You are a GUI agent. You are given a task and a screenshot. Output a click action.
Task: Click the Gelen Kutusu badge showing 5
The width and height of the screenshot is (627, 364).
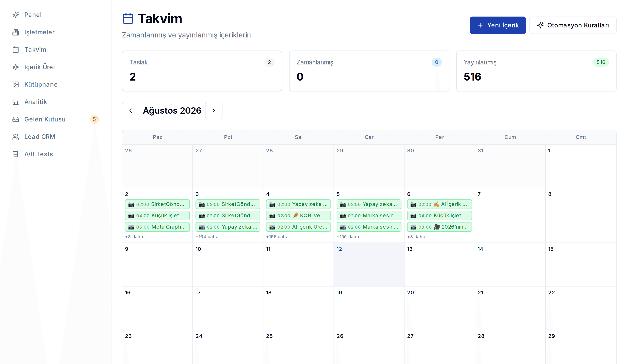pyautogui.click(x=94, y=119)
